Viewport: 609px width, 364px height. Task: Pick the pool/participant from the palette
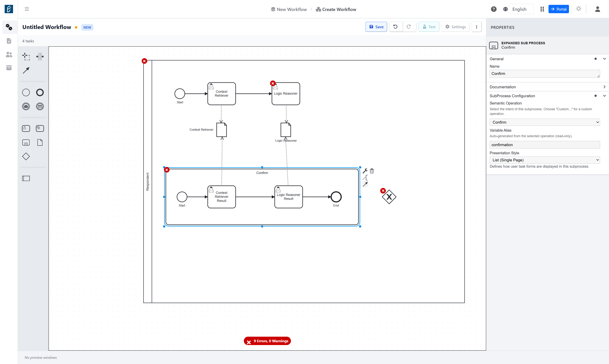[x=26, y=178]
